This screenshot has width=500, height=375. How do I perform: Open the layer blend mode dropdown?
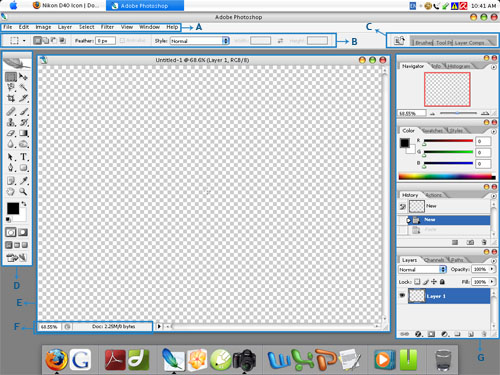click(422, 269)
